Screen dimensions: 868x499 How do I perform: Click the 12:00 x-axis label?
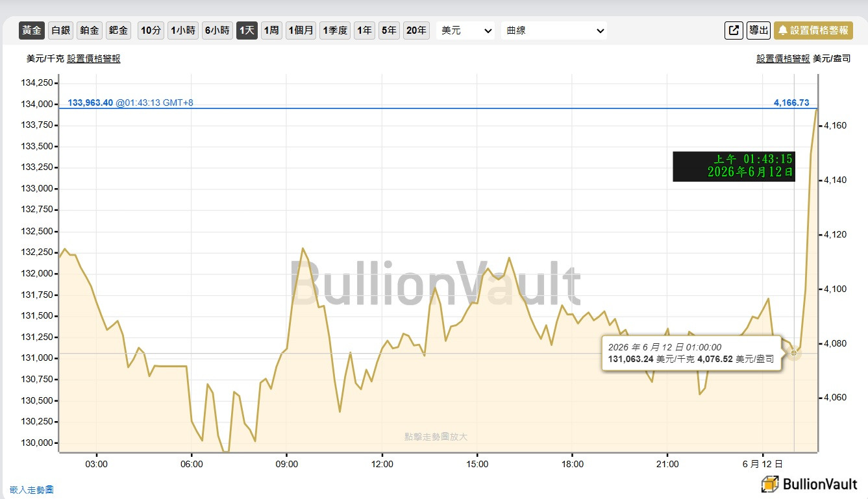tap(382, 464)
